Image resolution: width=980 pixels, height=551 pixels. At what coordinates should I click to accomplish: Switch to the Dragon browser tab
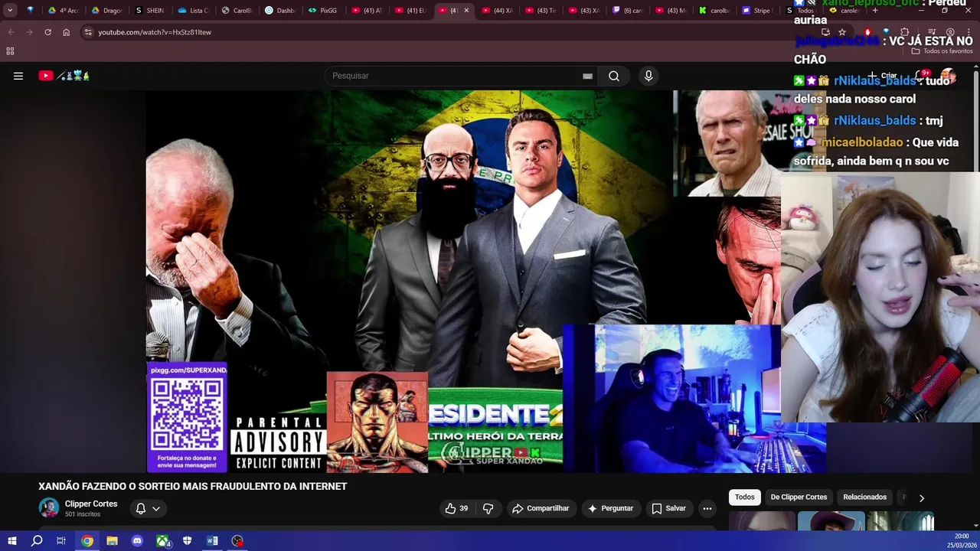(106, 11)
